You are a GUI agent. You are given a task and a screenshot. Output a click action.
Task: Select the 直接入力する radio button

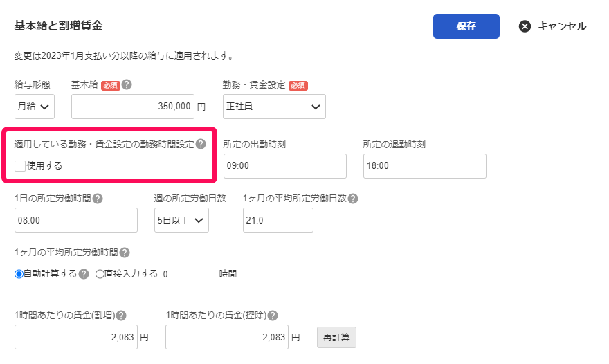[x=100, y=274]
